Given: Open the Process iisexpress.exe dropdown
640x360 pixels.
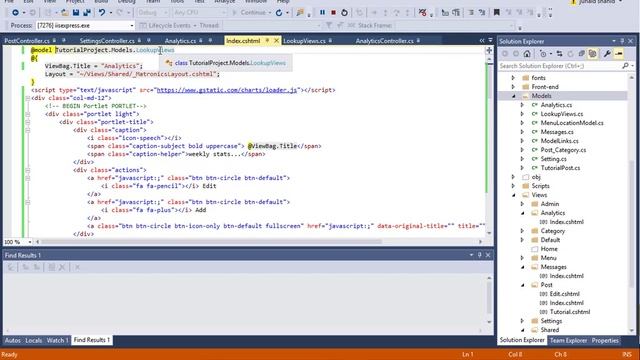Looking at the screenshot, I should pyautogui.click(x=131, y=25).
